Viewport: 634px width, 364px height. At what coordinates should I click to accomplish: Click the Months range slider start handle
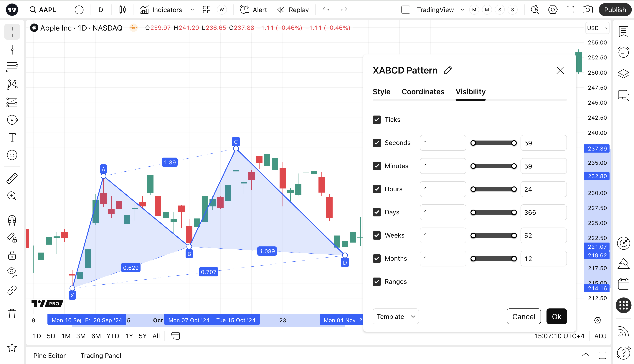[x=473, y=258]
